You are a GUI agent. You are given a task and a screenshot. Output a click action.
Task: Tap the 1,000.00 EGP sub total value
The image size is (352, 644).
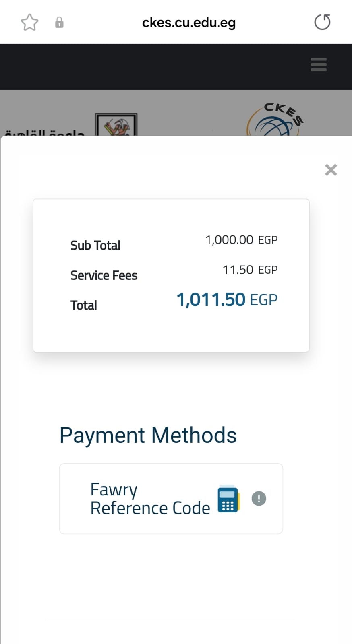pos(242,240)
